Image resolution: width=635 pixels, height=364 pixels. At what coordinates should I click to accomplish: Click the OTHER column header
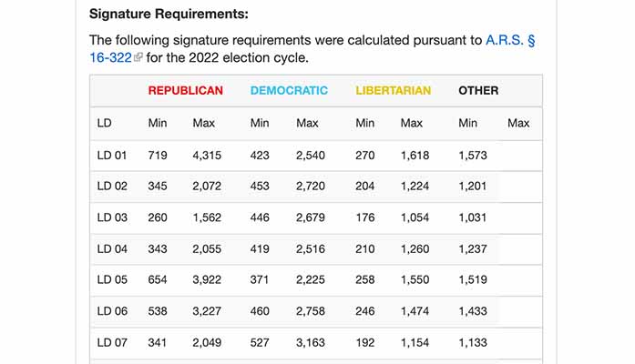(x=478, y=91)
